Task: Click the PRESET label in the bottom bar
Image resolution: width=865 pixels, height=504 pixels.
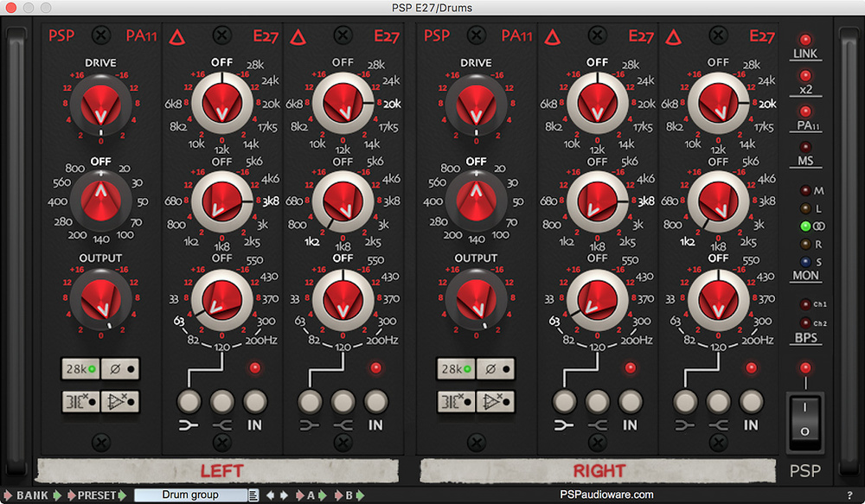Action: tap(97, 495)
